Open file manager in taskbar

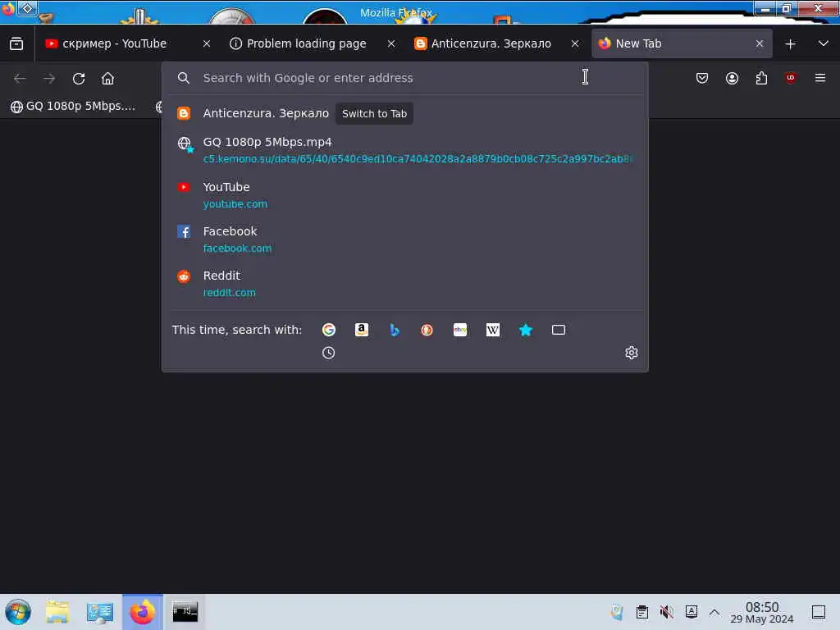pyautogui.click(x=57, y=612)
